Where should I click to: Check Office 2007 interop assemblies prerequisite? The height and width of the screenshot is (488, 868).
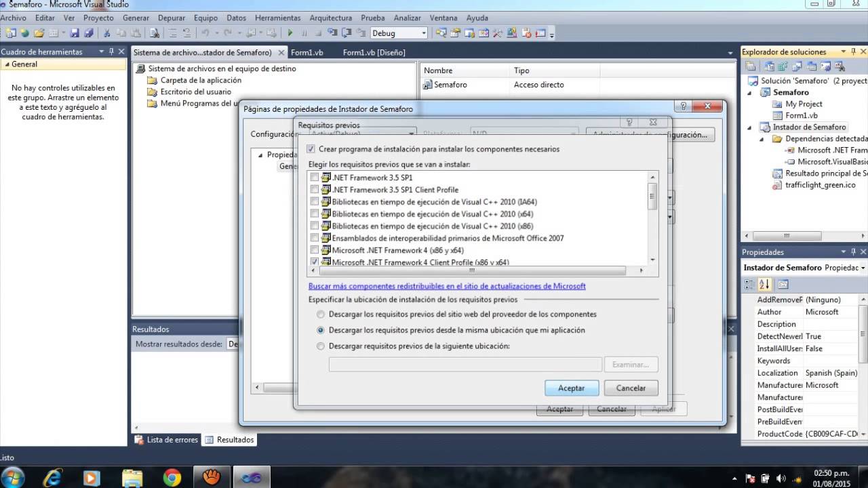coord(314,238)
